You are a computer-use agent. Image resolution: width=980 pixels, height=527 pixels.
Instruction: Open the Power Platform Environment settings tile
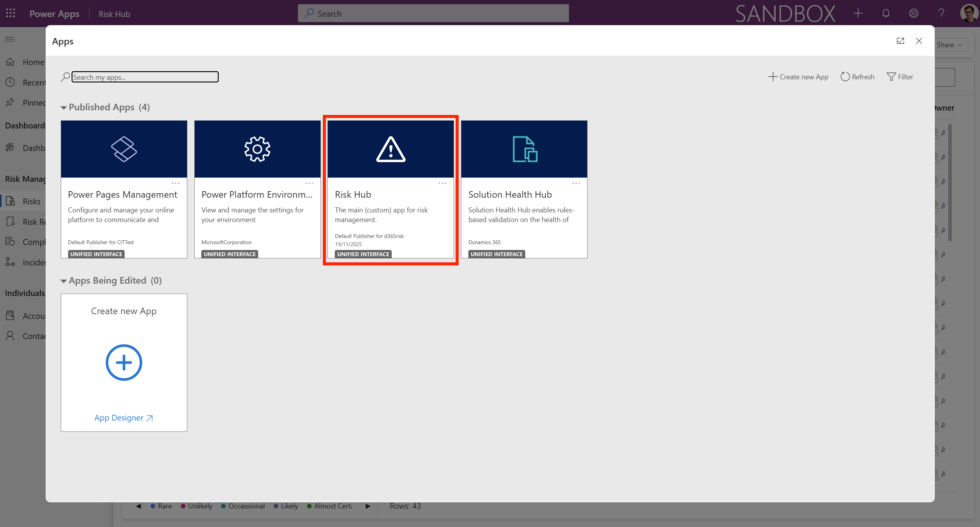[257, 149]
